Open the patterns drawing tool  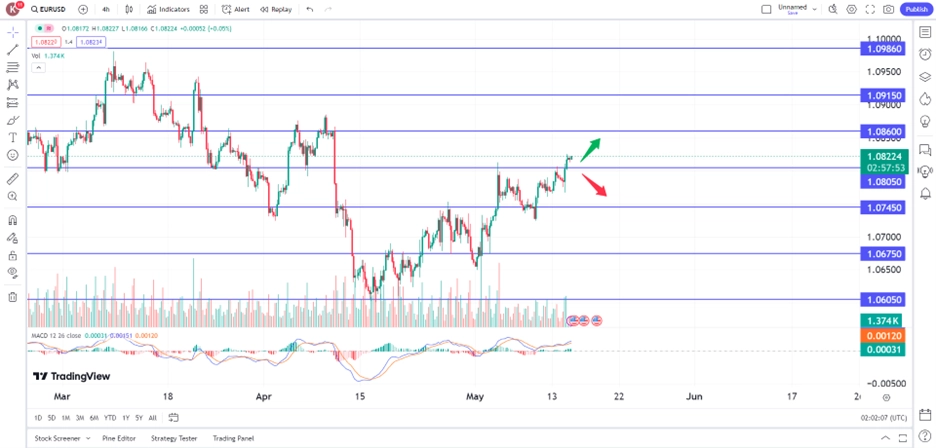[x=13, y=85]
